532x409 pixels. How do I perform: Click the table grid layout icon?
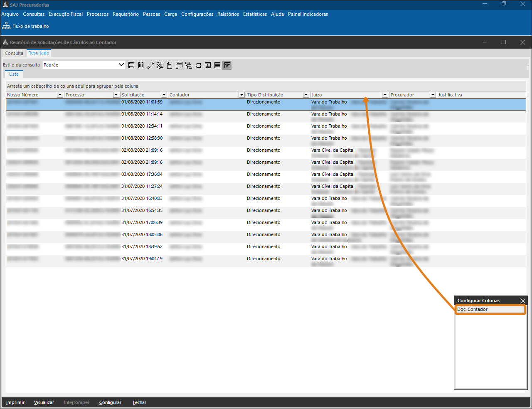coord(208,65)
